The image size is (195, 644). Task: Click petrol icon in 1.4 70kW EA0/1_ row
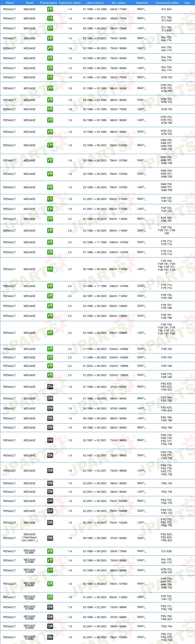[x=50, y=58]
